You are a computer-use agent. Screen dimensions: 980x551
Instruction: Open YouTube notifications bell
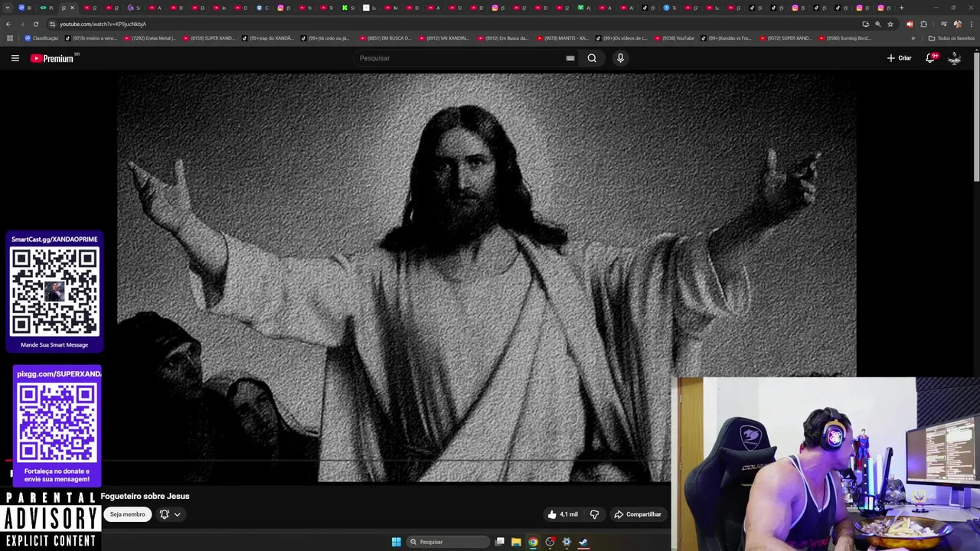931,58
